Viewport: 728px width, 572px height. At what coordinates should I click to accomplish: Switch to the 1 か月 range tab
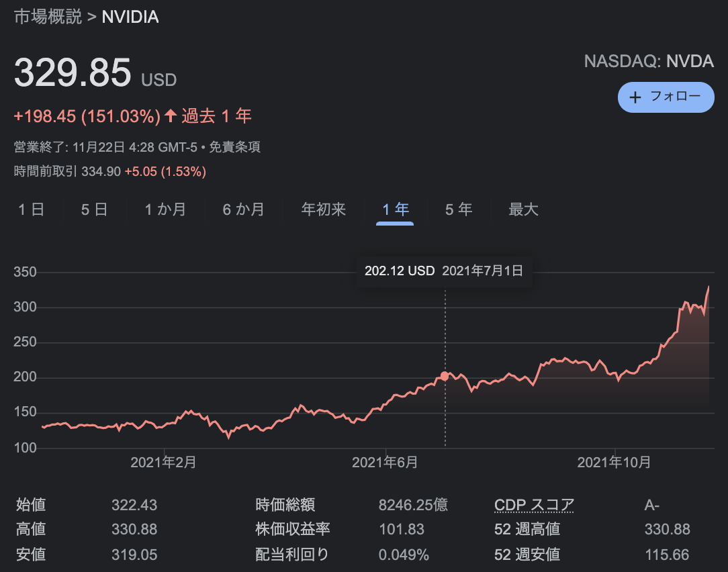(x=165, y=209)
